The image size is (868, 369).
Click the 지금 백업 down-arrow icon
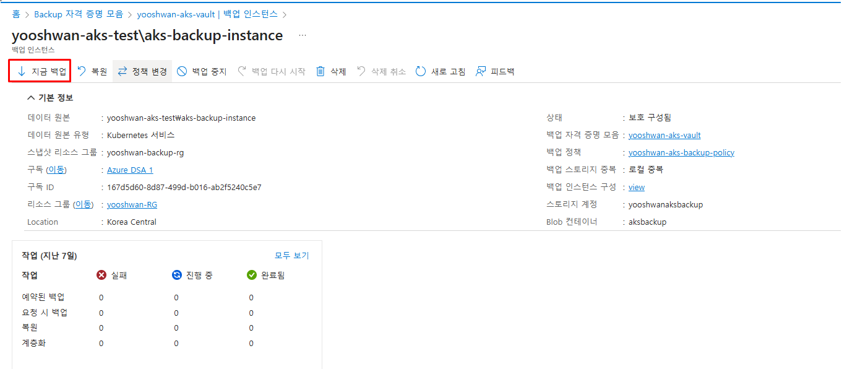click(x=21, y=71)
